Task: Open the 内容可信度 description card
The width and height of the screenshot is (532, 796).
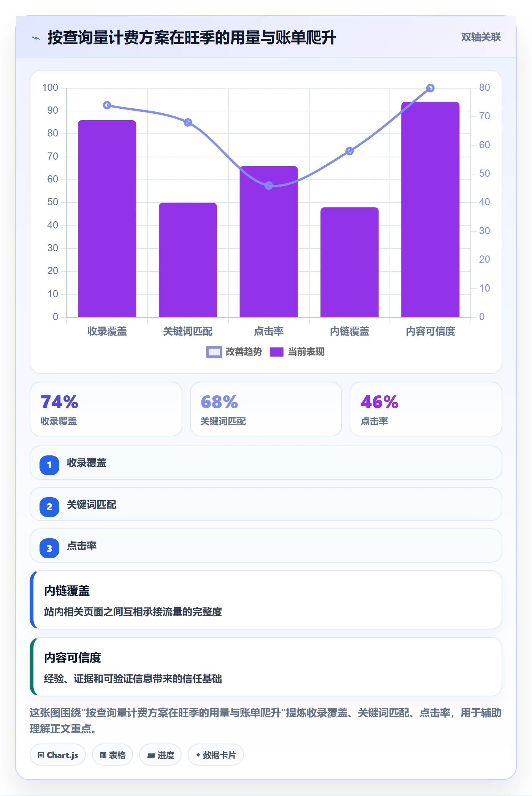Action: click(x=266, y=667)
